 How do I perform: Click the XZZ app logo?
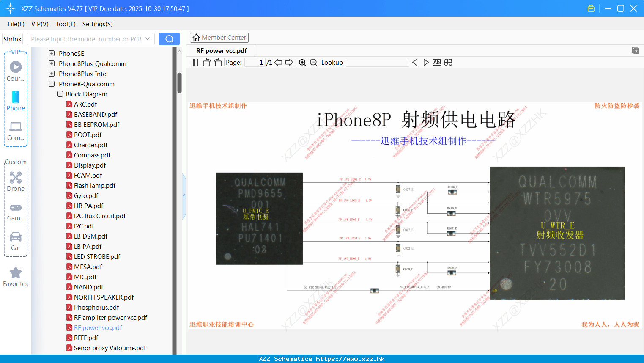click(x=10, y=8)
